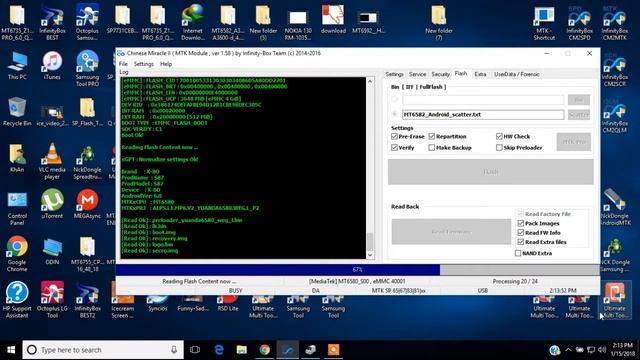
Task: Open the Settings menu
Action: (144, 64)
